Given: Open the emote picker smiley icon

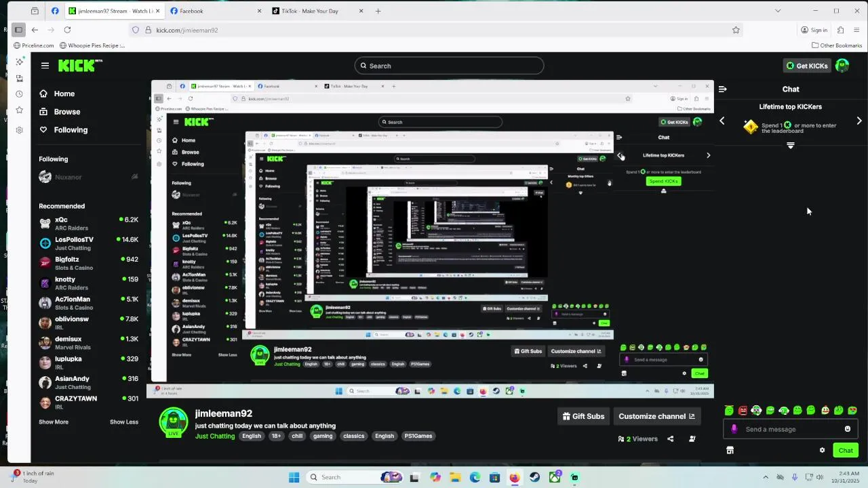Looking at the screenshot, I should pos(848,429).
